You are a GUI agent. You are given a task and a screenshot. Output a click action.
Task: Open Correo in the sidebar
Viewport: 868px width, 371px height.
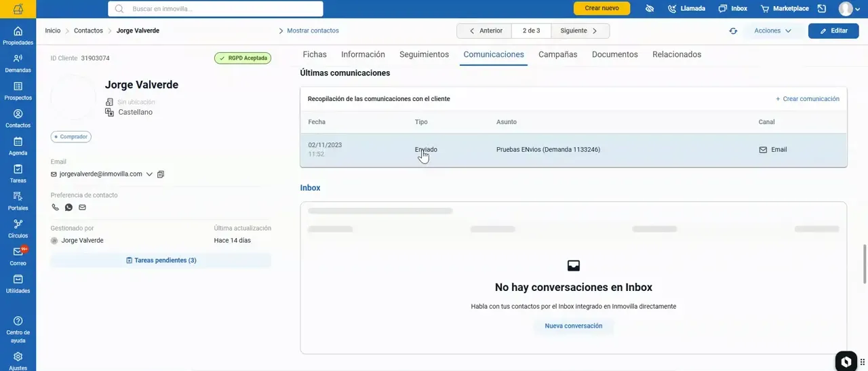tap(18, 256)
